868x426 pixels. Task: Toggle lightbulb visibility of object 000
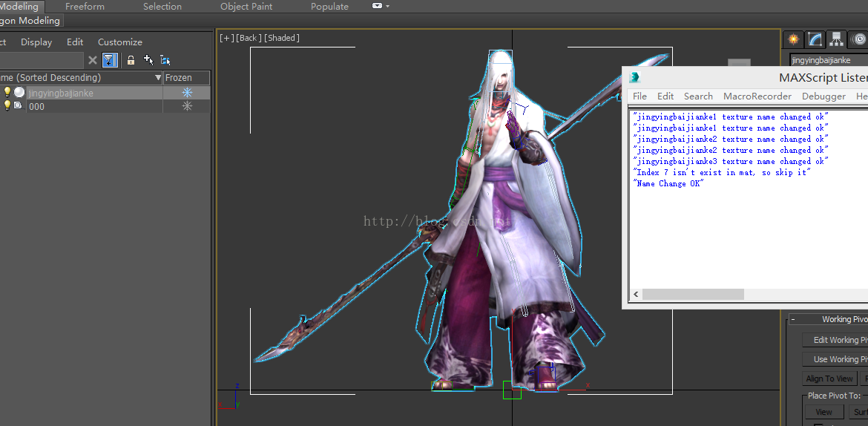7,106
